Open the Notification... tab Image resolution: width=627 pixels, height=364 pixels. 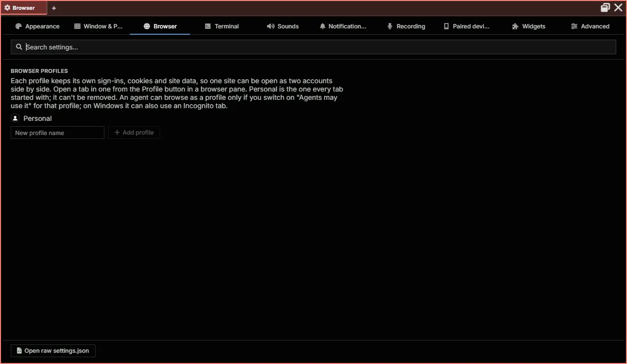343,26
